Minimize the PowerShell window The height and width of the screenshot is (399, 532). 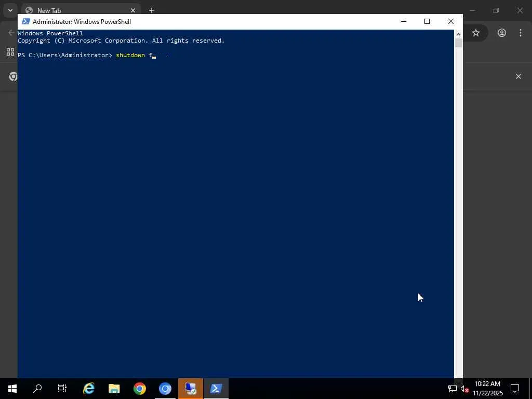point(403,21)
